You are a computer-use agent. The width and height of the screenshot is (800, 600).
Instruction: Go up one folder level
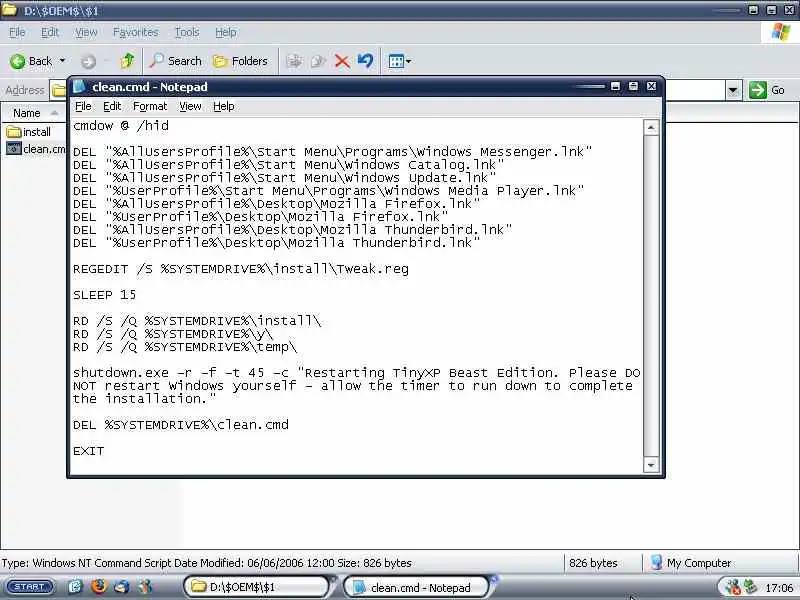pos(128,61)
